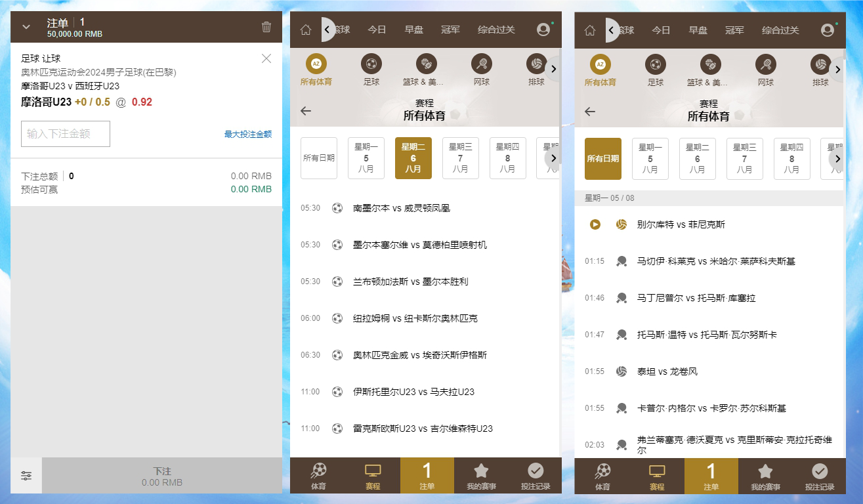Select 足球 football icon in the middle panel

(x=371, y=70)
